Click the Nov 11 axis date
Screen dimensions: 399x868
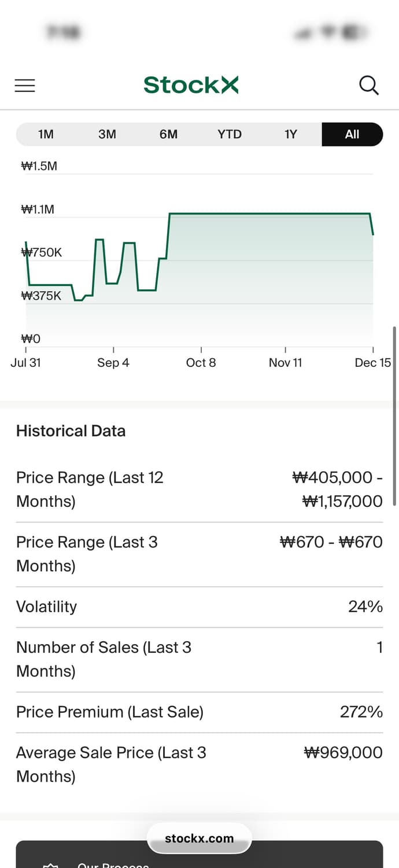pyautogui.click(x=285, y=363)
